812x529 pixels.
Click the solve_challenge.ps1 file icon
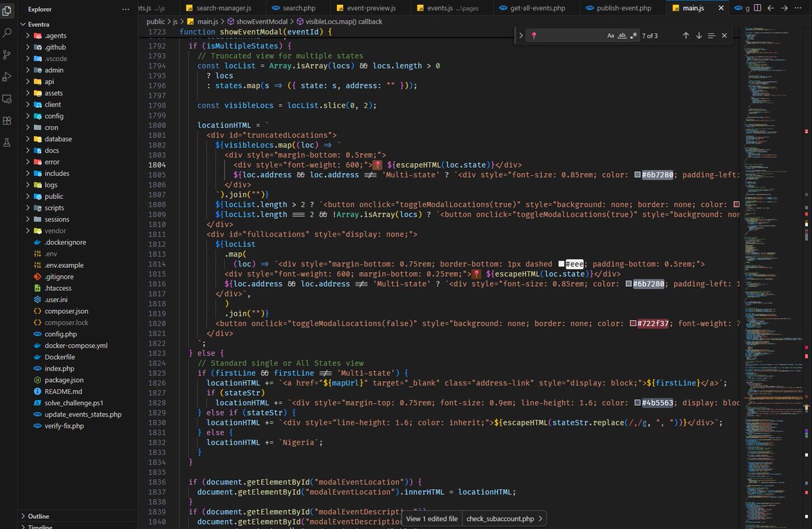[x=39, y=403]
